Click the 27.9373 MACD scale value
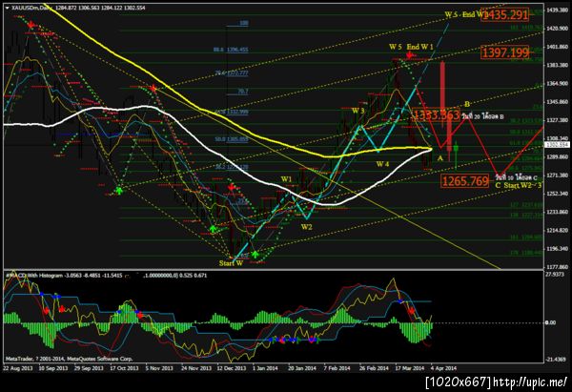Viewport: 572px width, 392px height. point(555,274)
